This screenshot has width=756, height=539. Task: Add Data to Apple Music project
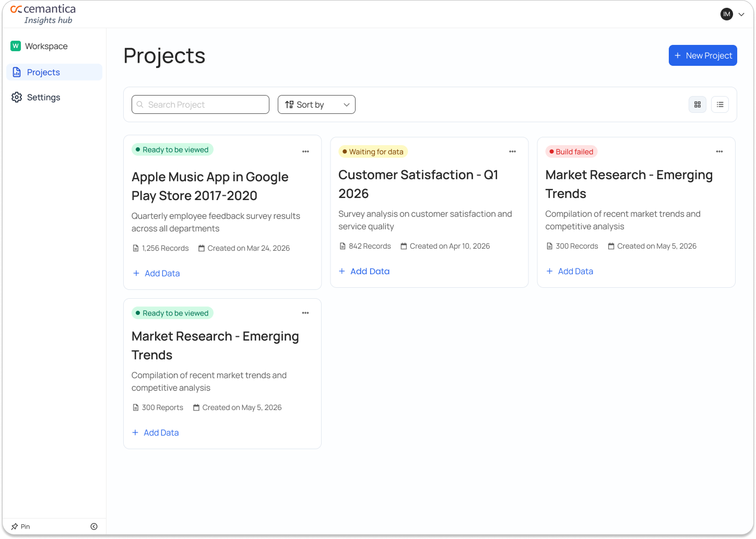coord(156,273)
